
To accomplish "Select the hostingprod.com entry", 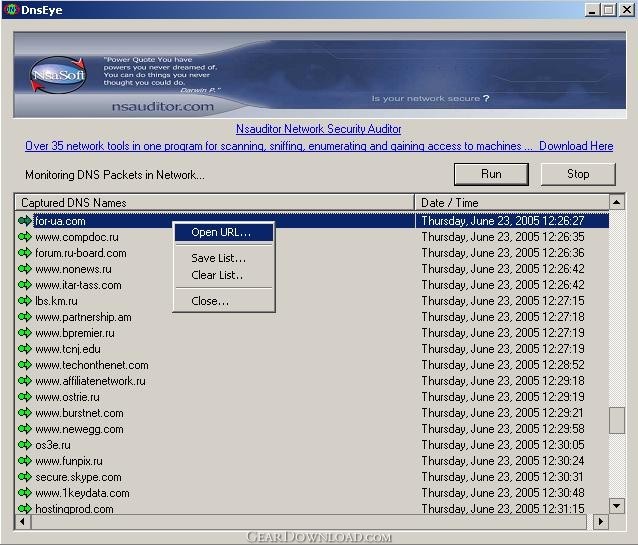I will click(74, 508).
